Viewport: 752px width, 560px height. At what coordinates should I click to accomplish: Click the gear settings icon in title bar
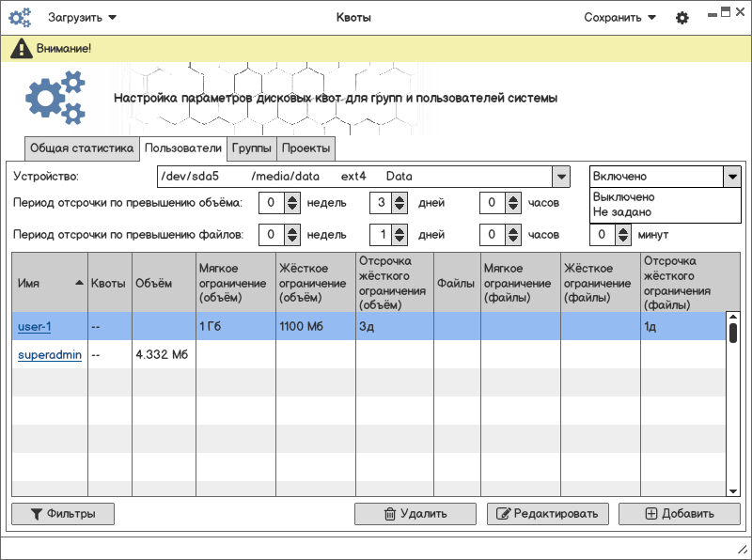682,18
